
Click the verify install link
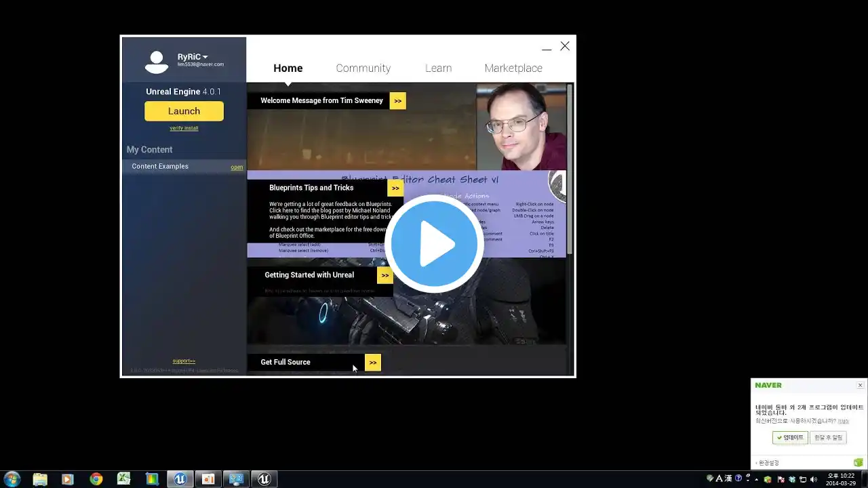click(184, 128)
